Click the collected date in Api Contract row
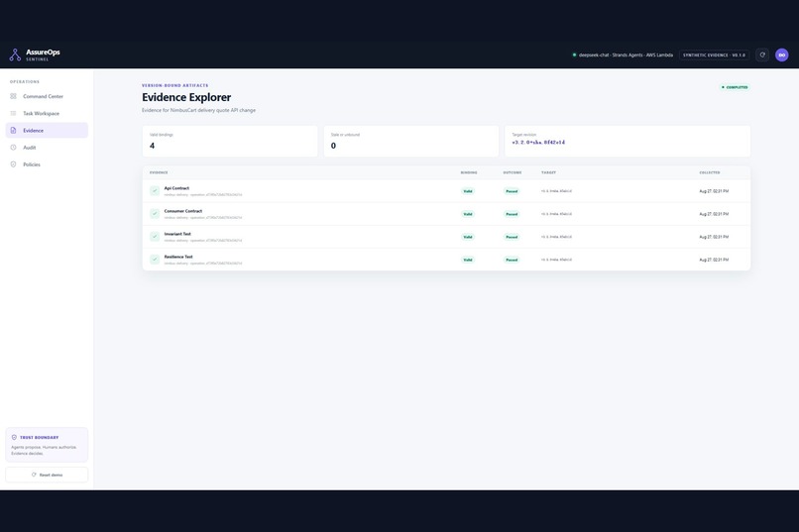 click(714, 191)
